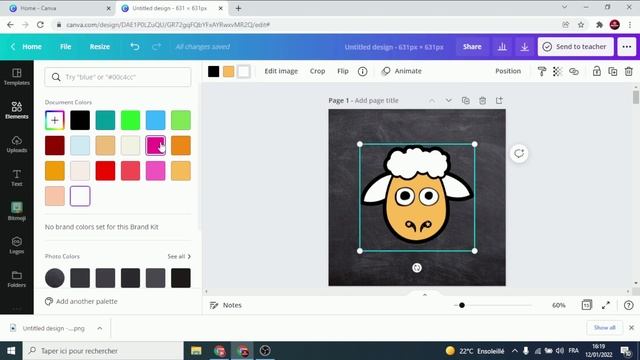Select the orange color swatch in toolbar
This screenshot has width=640, height=360.
pos(229,71)
